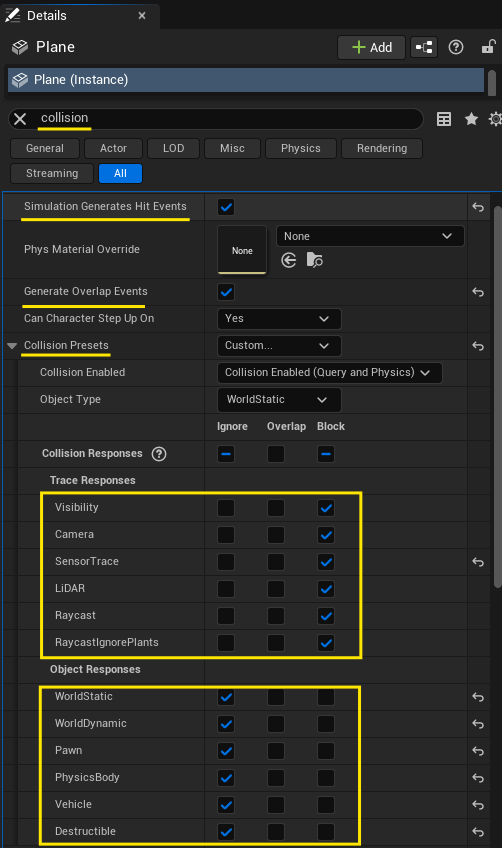Viewport: 502px width, 848px height.
Task: Open the Phys Material Override None dropdown
Action: point(370,236)
